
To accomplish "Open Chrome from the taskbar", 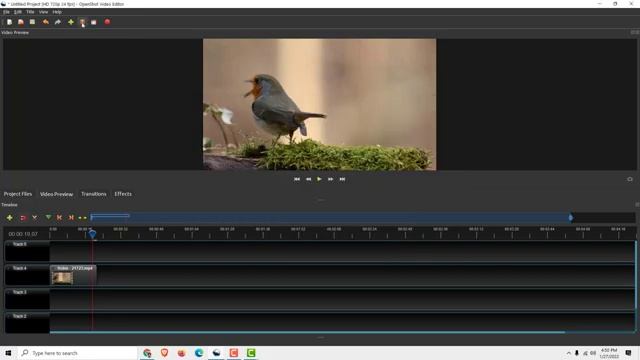I will 147,353.
